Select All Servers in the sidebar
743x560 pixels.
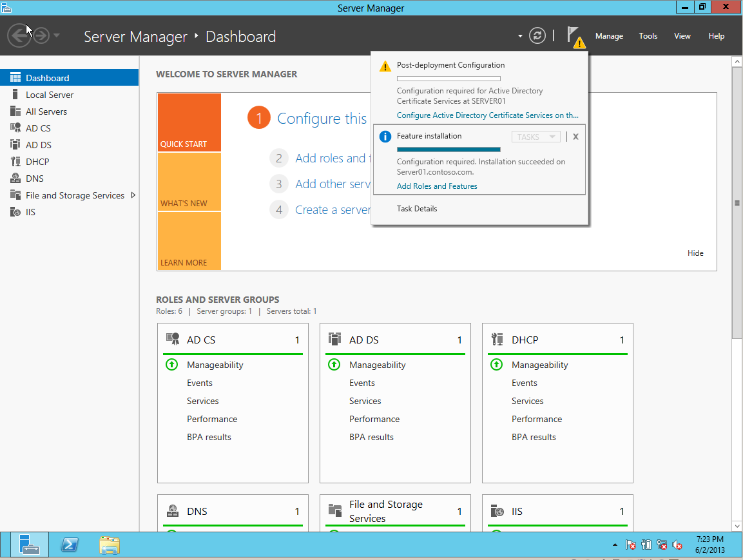pyautogui.click(x=69, y=111)
